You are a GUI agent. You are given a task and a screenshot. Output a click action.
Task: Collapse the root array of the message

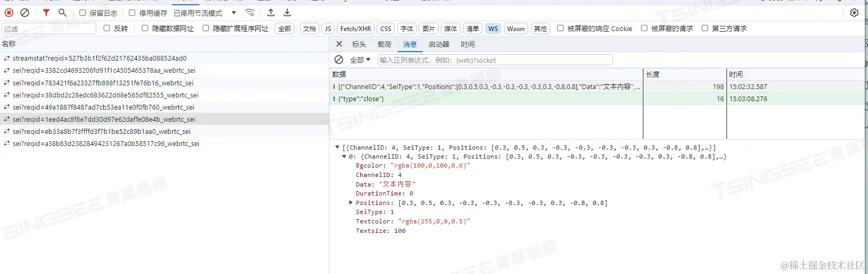point(337,148)
